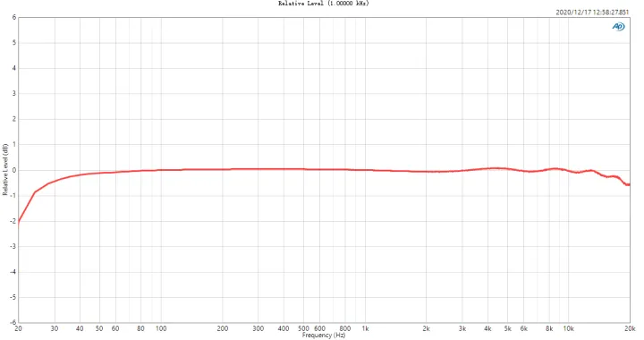Click the 4 dB level axis tick
The image size is (644, 340).
[x=14, y=68]
